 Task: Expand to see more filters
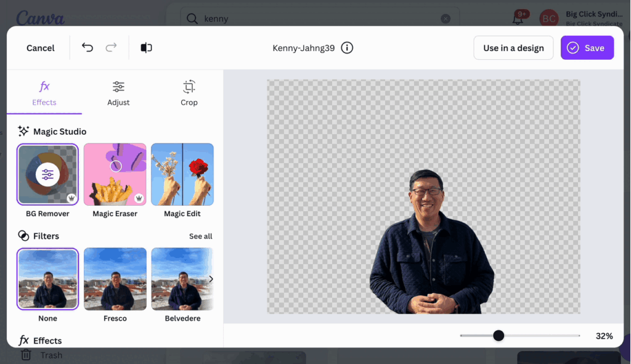click(201, 236)
